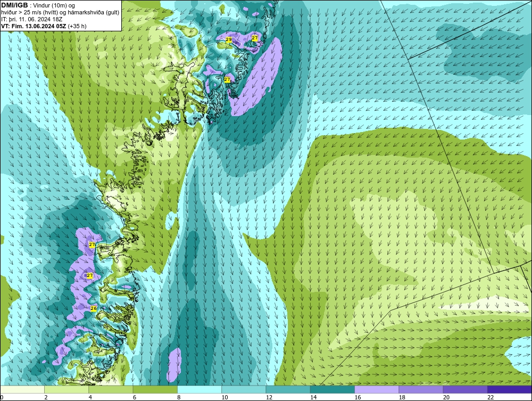Viewport: 532px width, 401px height.
Task: Click the legend scale value 20
Action: coord(446,398)
